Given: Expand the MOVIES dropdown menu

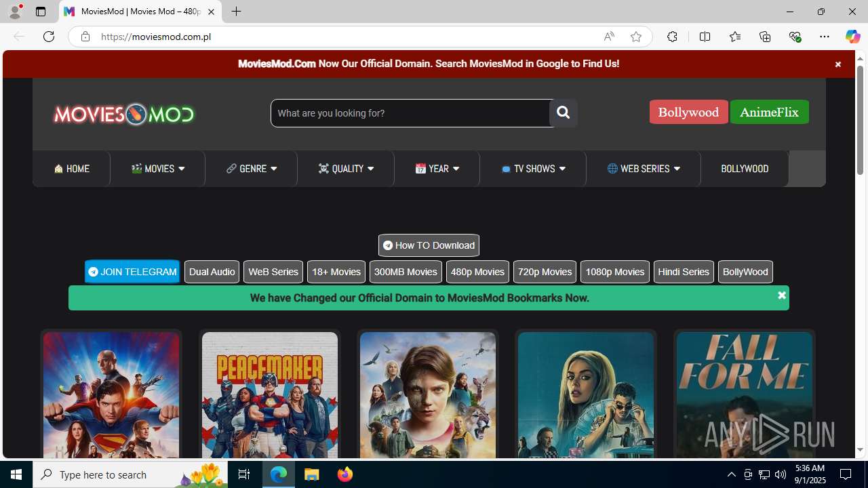Looking at the screenshot, I should coord(157,169).
